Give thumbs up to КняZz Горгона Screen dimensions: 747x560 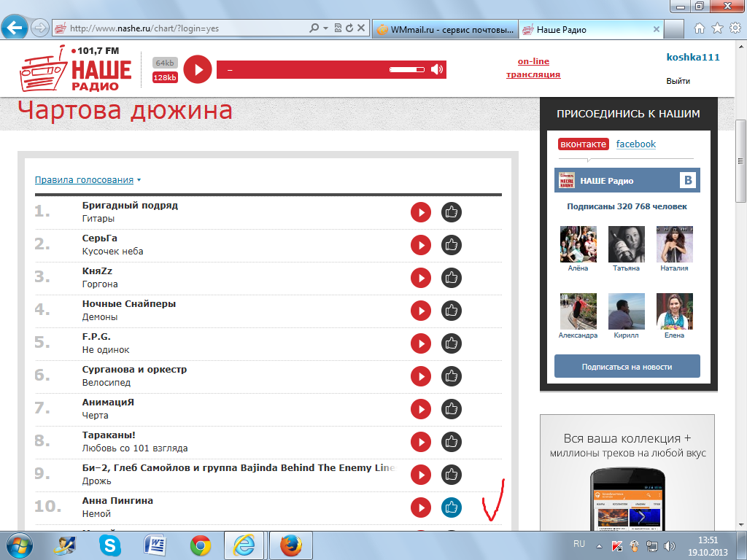tap(451, 278)
